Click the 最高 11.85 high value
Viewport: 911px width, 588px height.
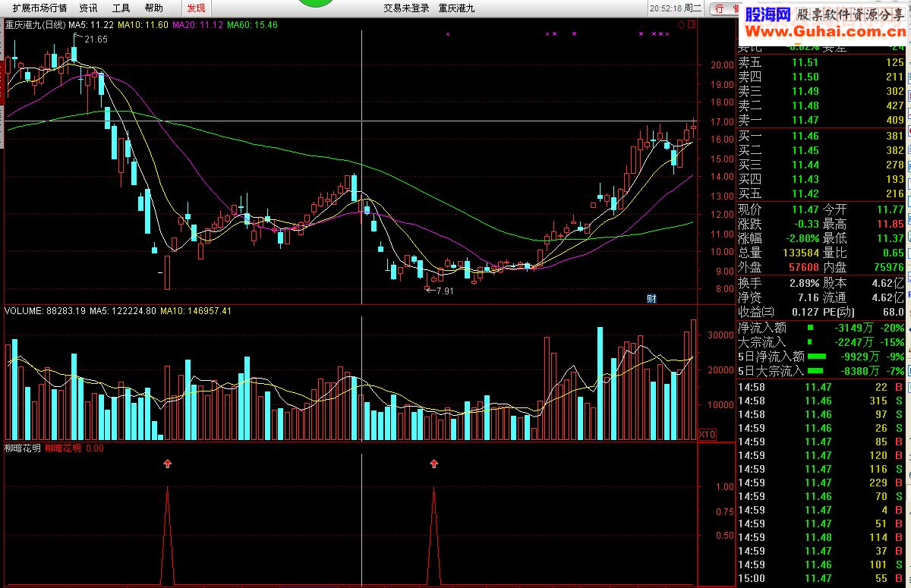[x=890, y=224]
